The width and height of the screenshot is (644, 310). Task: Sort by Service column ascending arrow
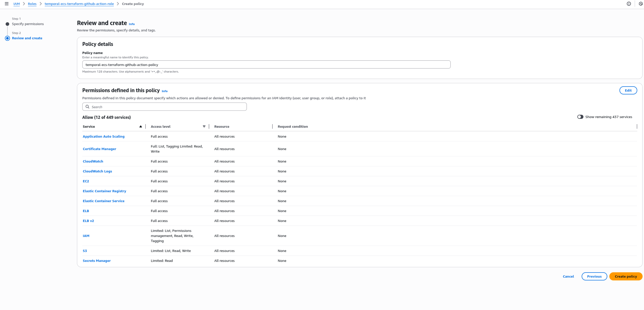pos(141,127)
